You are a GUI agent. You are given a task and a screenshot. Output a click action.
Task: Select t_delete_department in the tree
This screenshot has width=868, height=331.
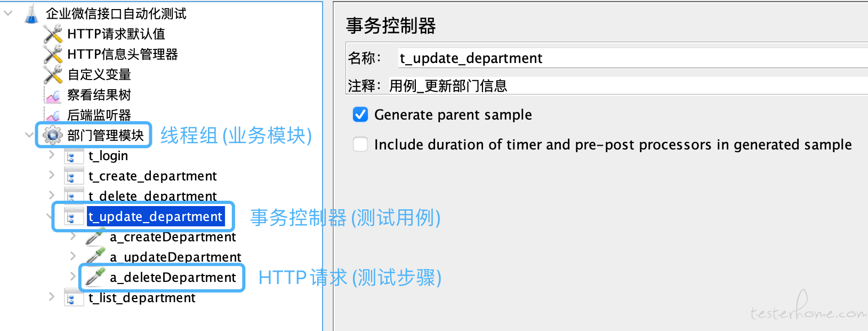(152, 196)
